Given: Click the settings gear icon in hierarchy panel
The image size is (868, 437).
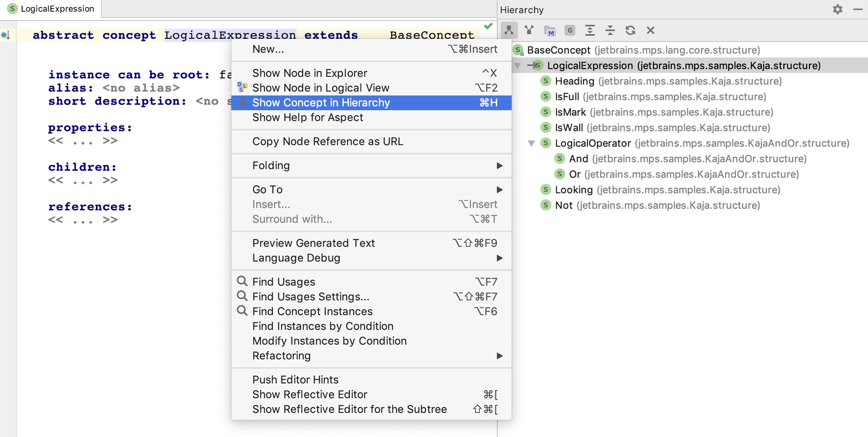Looking at the screenshot, I should (837, 9).
